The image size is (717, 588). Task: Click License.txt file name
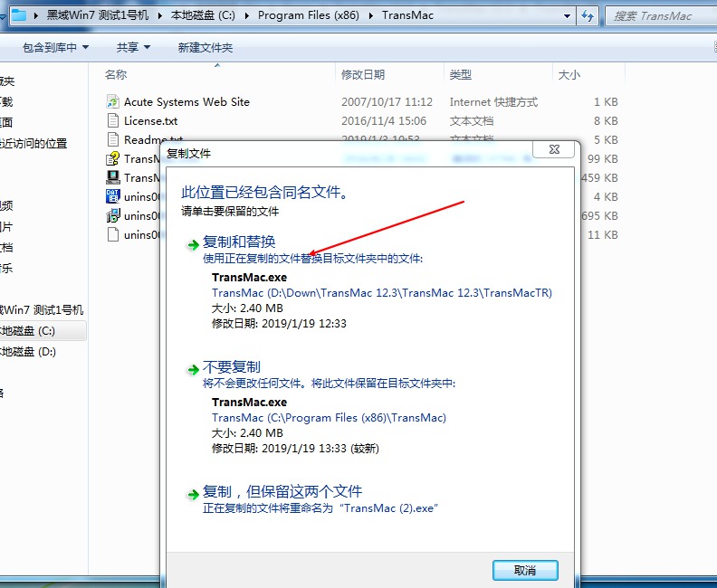click(150, 120)
